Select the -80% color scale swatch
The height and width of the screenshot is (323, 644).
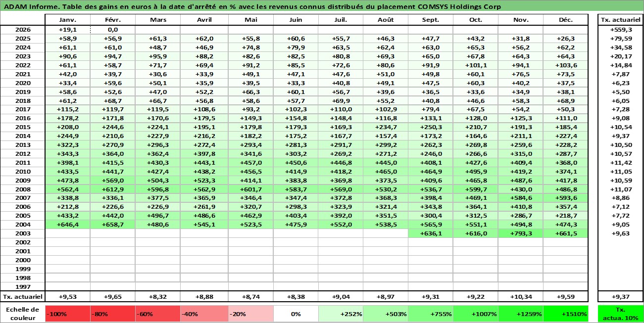[112, 314]
